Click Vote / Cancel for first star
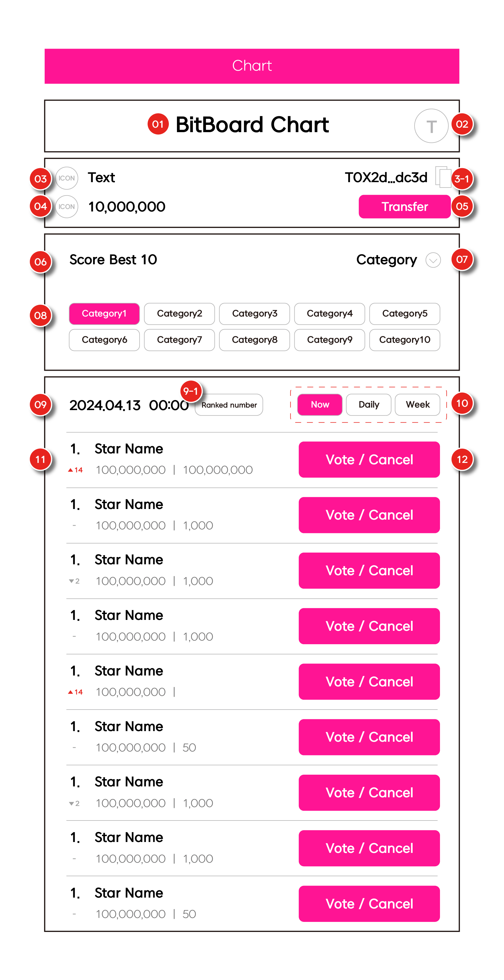This screenshot has width=504, height=980. (x=369, y=460)
